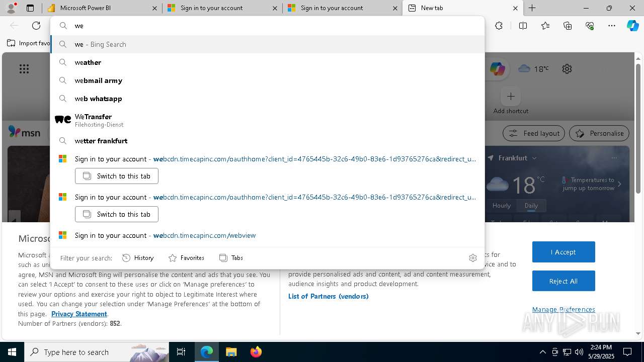Select the Daily weather tab
644x362 pixels.
[x=531, y=206]
